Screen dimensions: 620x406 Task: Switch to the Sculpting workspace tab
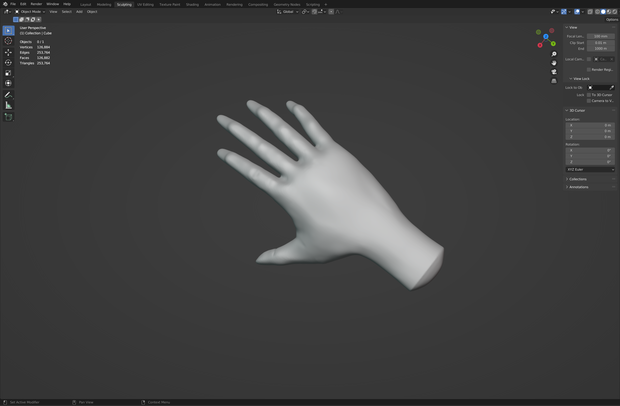124,4
